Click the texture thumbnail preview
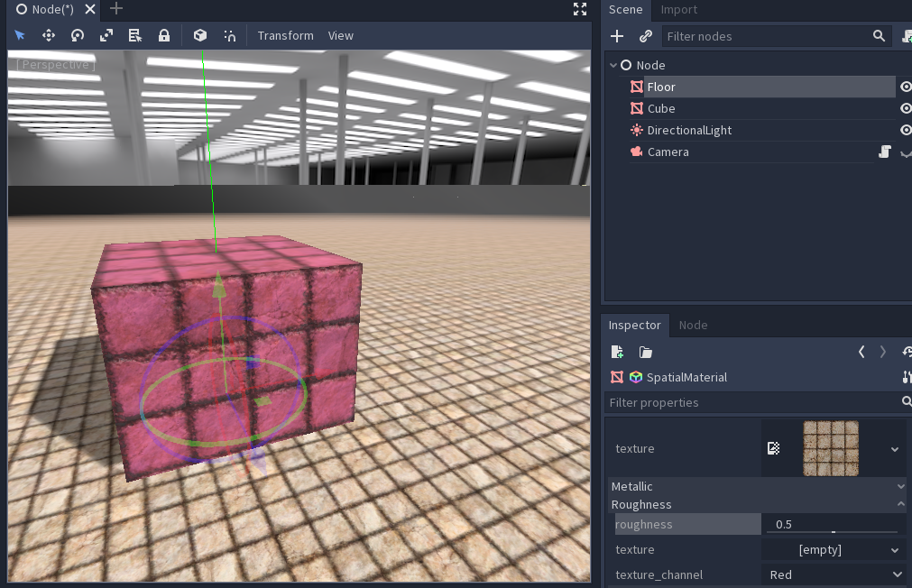 coord(830,446)
